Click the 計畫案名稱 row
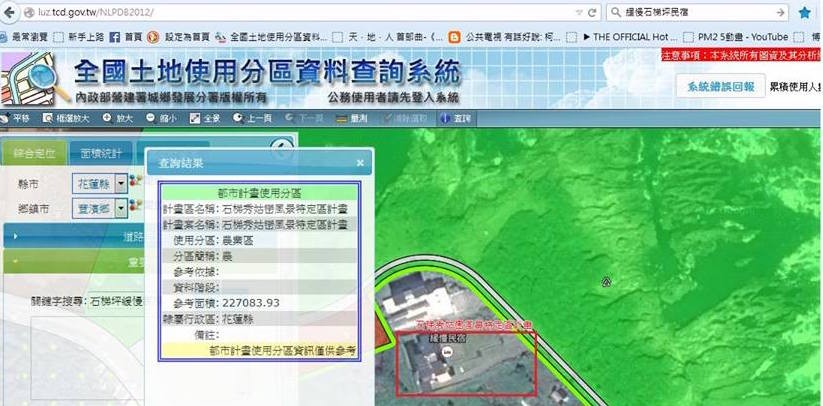The image size is (823, 406). click(x=259, y=225)
